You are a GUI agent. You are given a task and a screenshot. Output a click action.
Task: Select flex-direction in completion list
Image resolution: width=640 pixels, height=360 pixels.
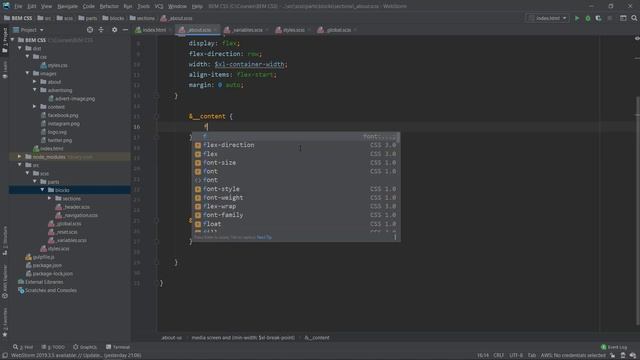[296, 145]
